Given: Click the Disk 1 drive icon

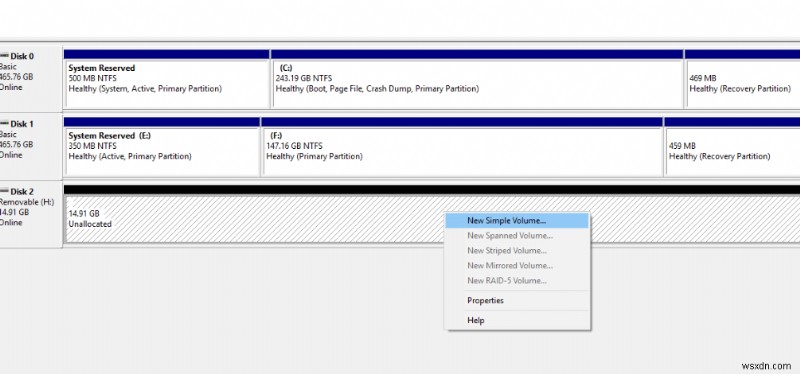Looking at the screenshot, I should 4,123.
